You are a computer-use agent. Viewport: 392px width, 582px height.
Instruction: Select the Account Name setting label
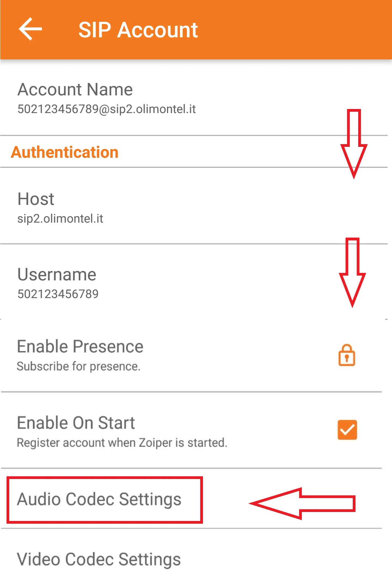point(75,89)
